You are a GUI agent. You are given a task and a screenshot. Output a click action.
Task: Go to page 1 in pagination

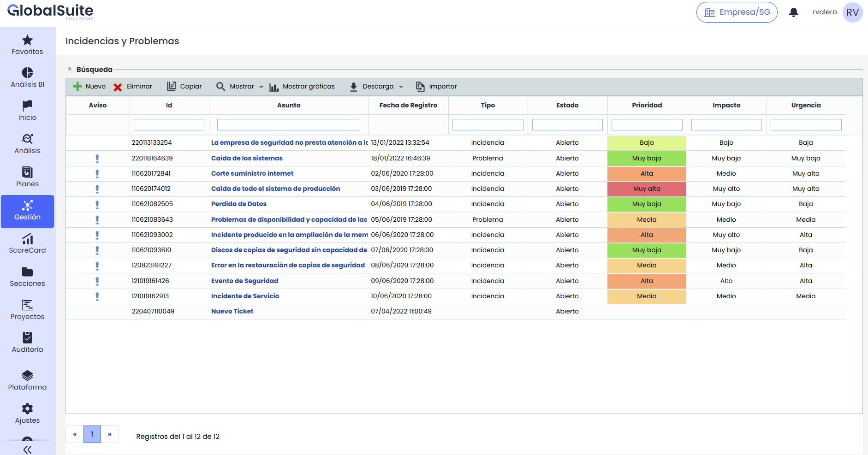point(92,434)
